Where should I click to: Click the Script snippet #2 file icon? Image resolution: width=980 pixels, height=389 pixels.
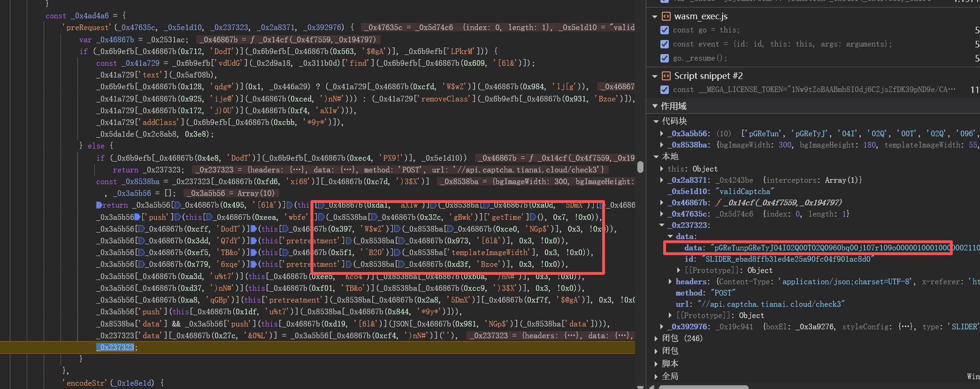tap(666, 76)
